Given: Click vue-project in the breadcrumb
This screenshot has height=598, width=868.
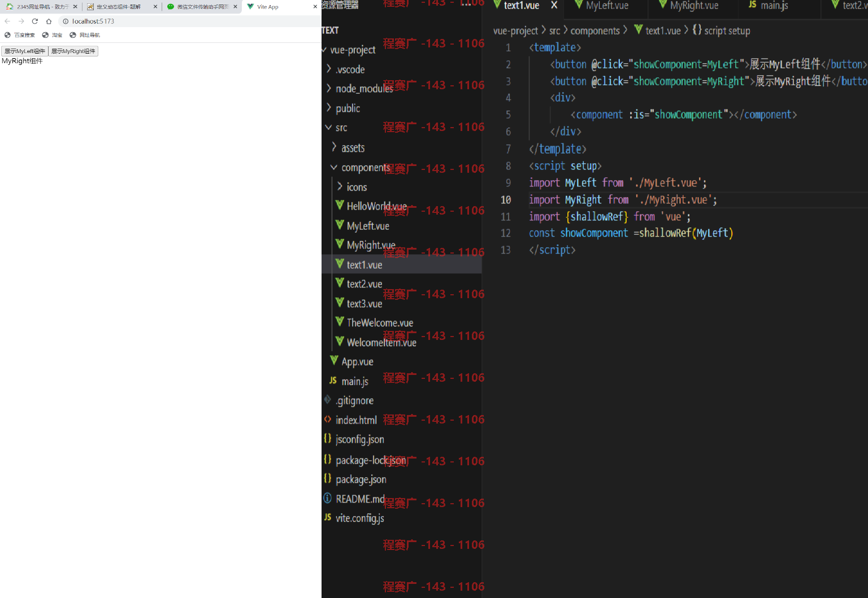Looking at the screenshot, I should coord(515,31).
